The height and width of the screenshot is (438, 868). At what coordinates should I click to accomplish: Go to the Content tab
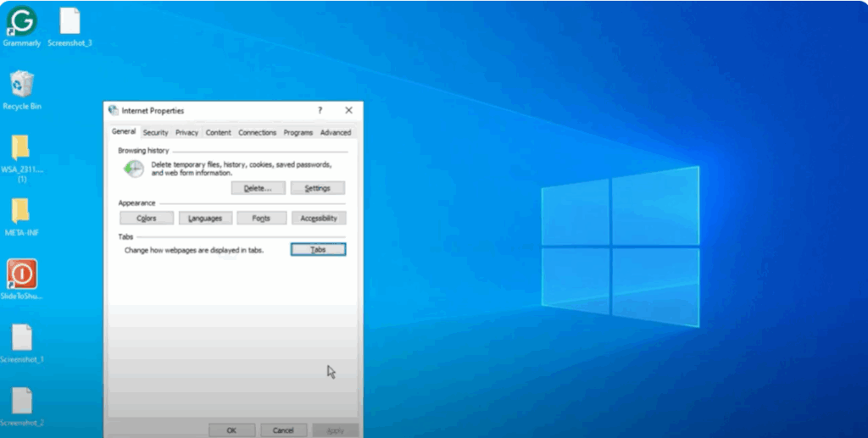point(218,133)
